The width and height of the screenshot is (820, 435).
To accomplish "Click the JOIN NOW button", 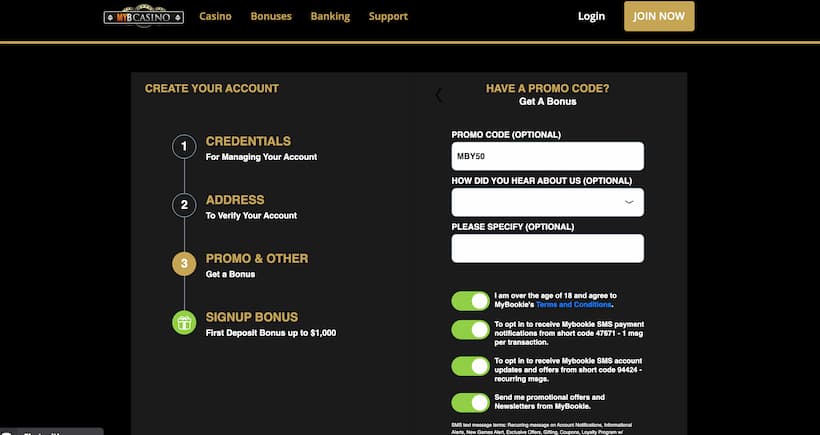I will (x=659, y=16).
